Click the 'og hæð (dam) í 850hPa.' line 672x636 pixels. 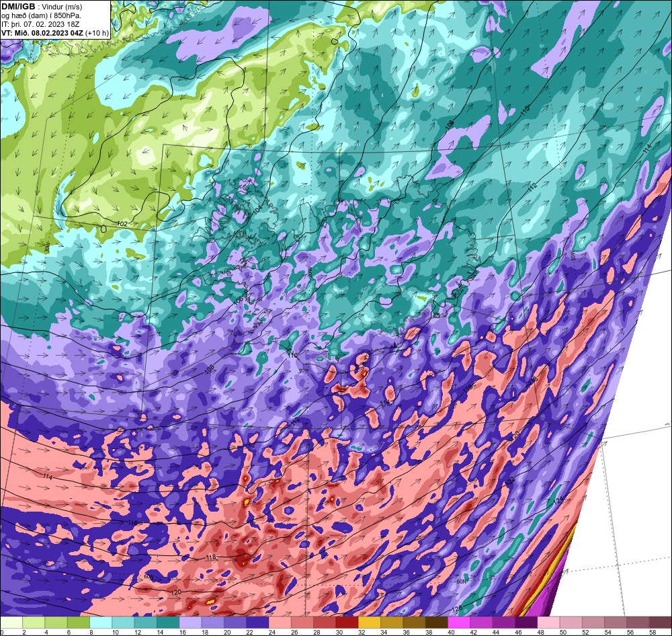pyautogui.click(x=41, y=15)
